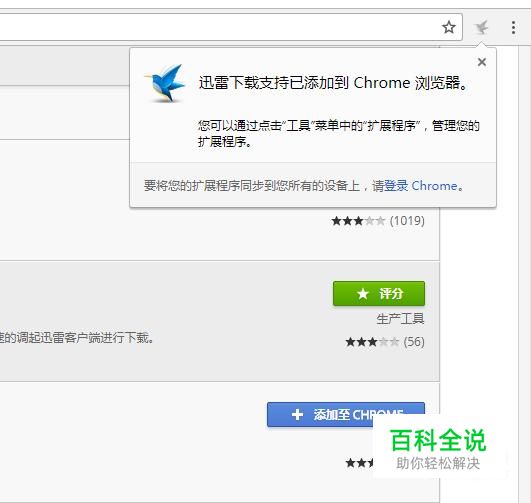Close the extension added popup

pos(482,62)
